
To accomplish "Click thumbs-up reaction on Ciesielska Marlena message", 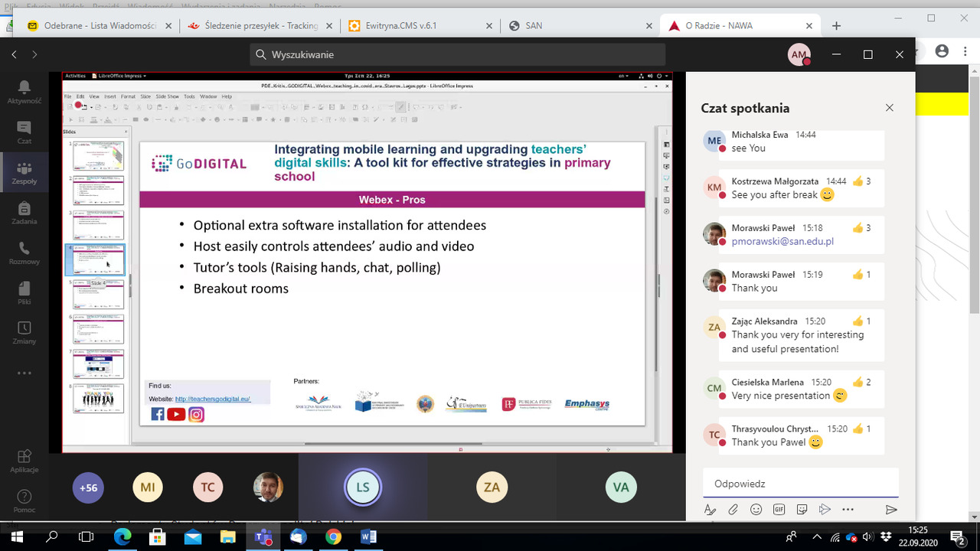I will [857, 382].
